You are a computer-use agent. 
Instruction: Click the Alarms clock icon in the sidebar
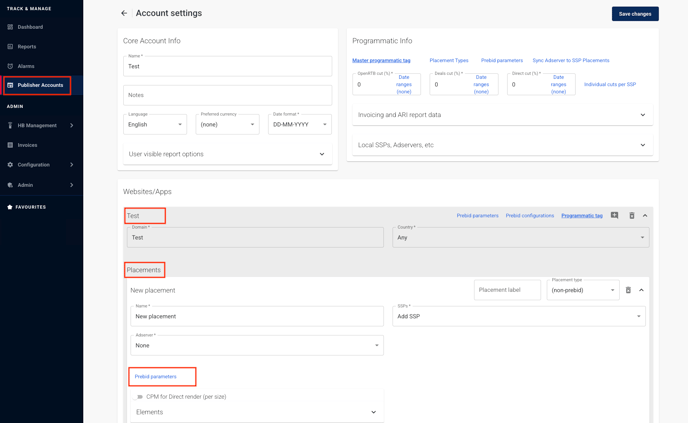coord(10,66)
